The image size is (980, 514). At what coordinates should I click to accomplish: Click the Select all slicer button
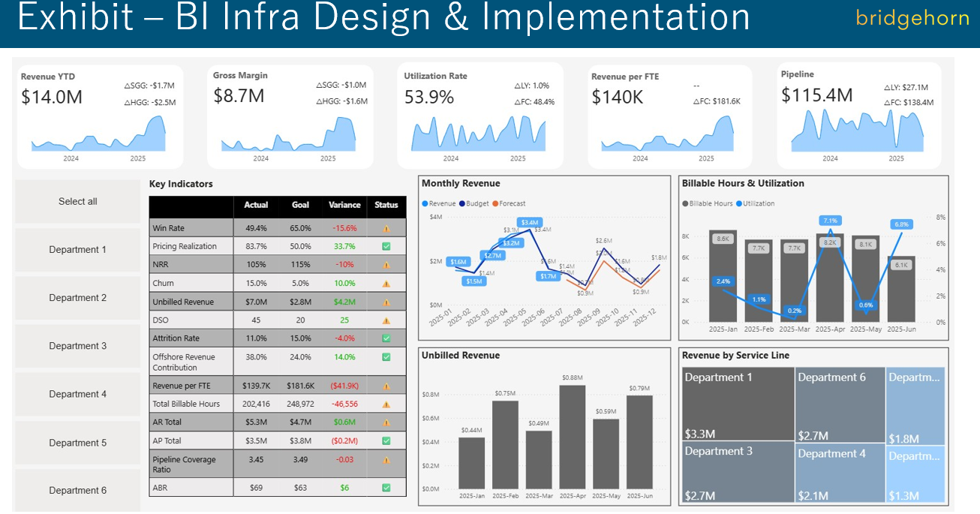point(78,201)
